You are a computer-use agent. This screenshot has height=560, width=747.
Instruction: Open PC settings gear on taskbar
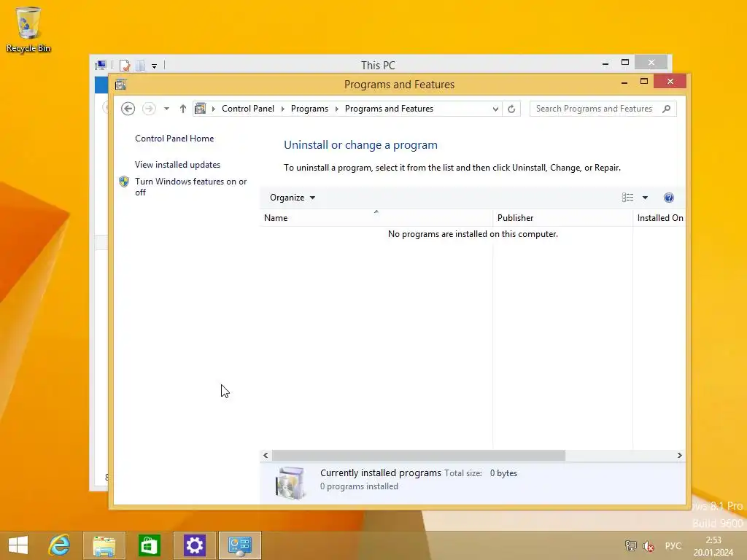tap(194, 545)
